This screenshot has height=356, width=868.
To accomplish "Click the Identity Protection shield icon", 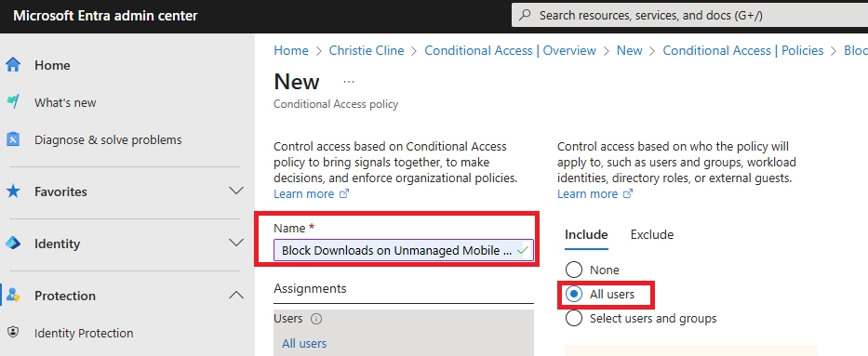I will pos(13,333).
